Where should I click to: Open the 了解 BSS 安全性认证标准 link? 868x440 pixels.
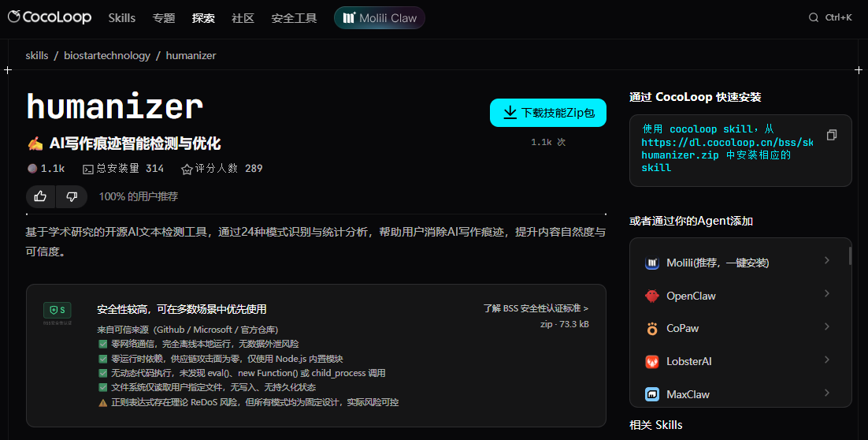point(536,308)
